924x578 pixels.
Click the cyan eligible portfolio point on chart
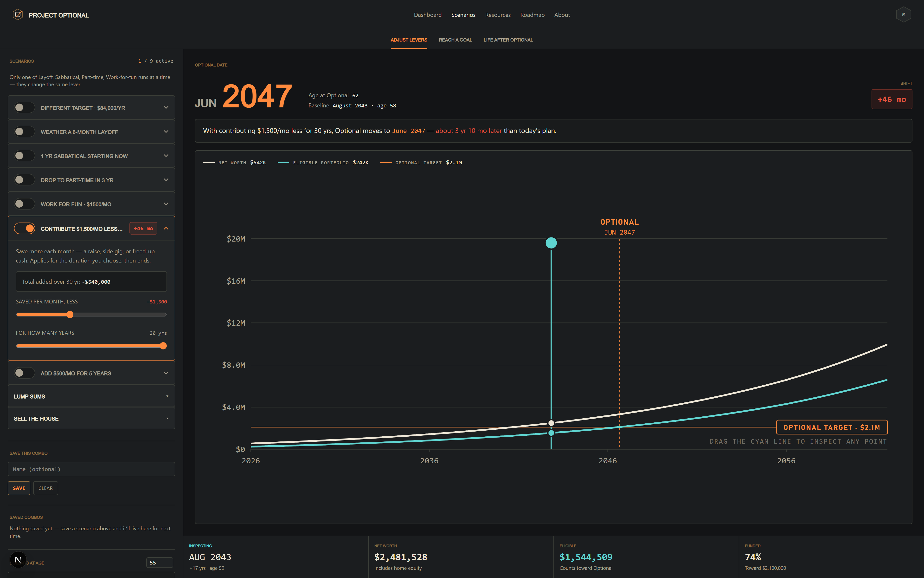(x=551, y=433)
